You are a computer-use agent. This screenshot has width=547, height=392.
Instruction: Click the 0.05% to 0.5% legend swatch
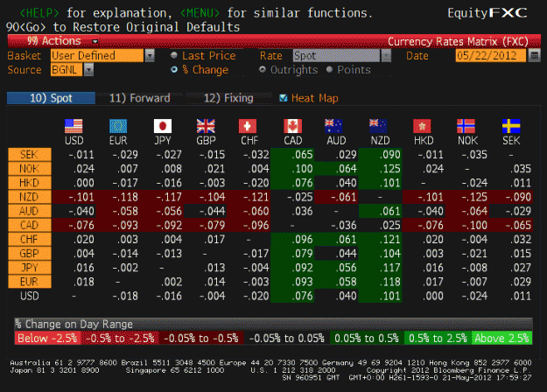[367, 338]
